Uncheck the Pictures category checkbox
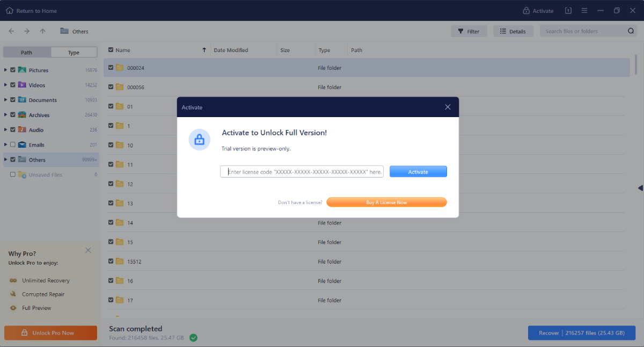The image size is (644, 347). (x=13, y=70)
